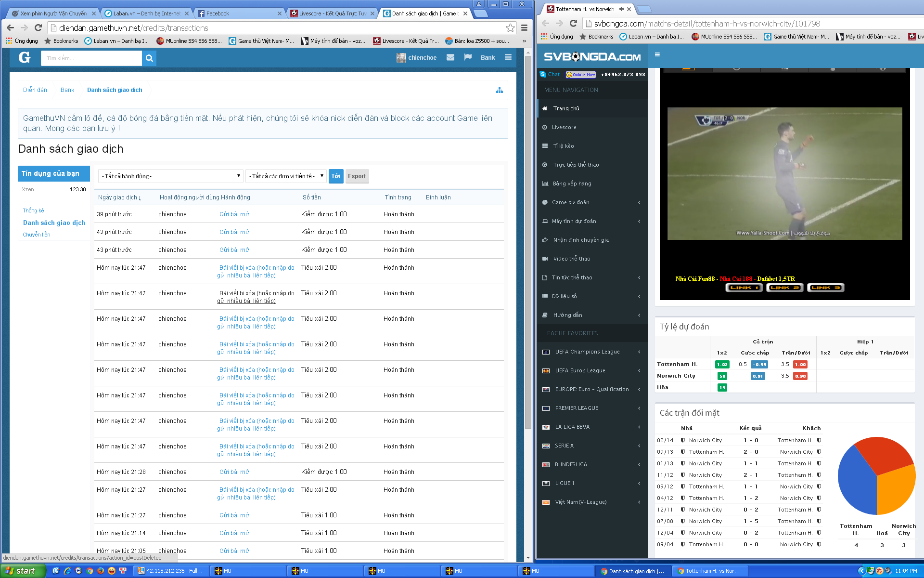Image resolution: width=924 pixels, height=578 pixels.
Task: Click the chienchoe user avatar
Action: point(401,58)
